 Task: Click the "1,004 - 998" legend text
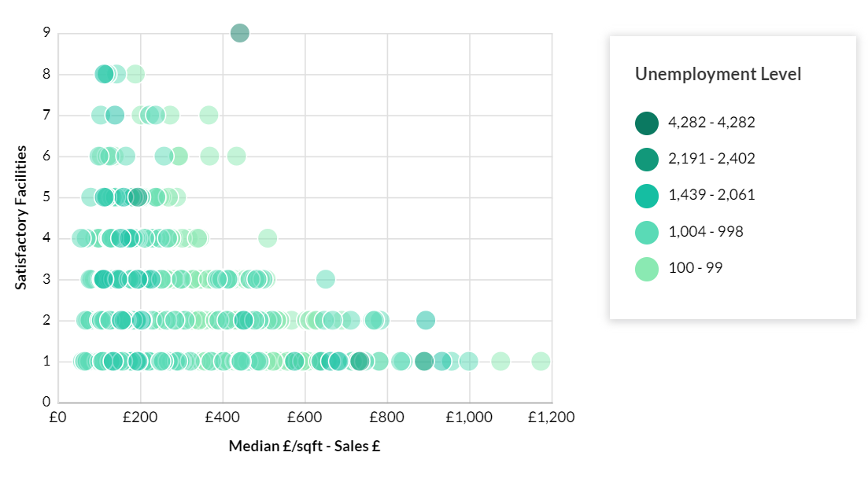[x=706, y=232]
